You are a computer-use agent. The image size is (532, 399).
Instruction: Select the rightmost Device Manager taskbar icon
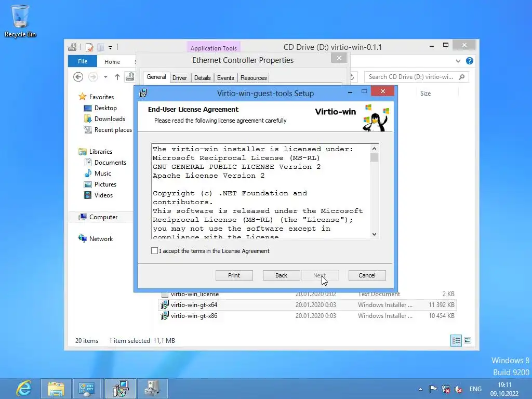click(x=152, y=389)
